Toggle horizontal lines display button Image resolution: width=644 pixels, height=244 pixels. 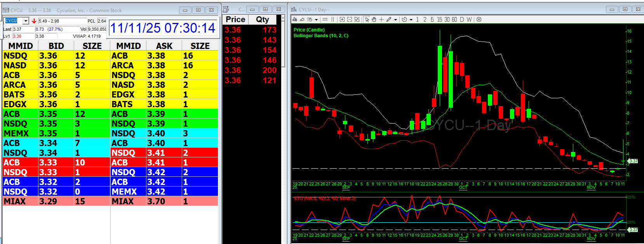[325, 19]
